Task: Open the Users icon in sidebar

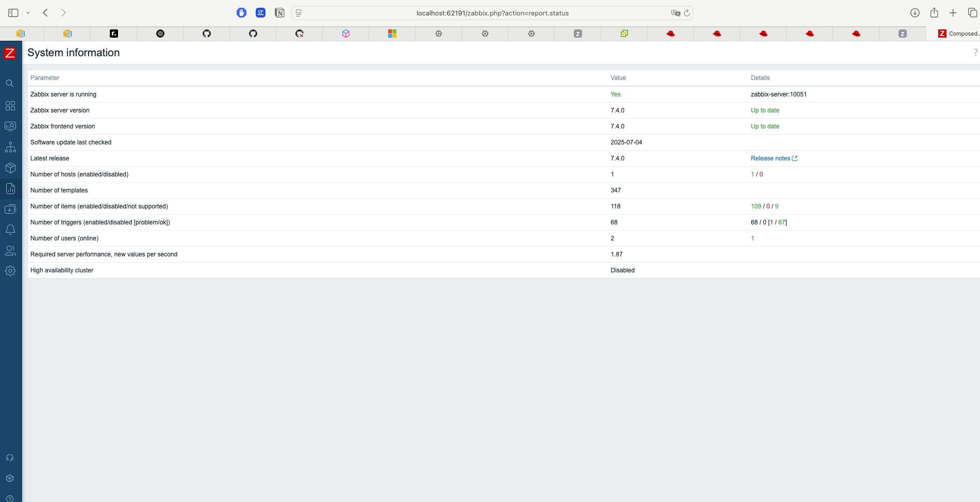Action: (10, 251)
